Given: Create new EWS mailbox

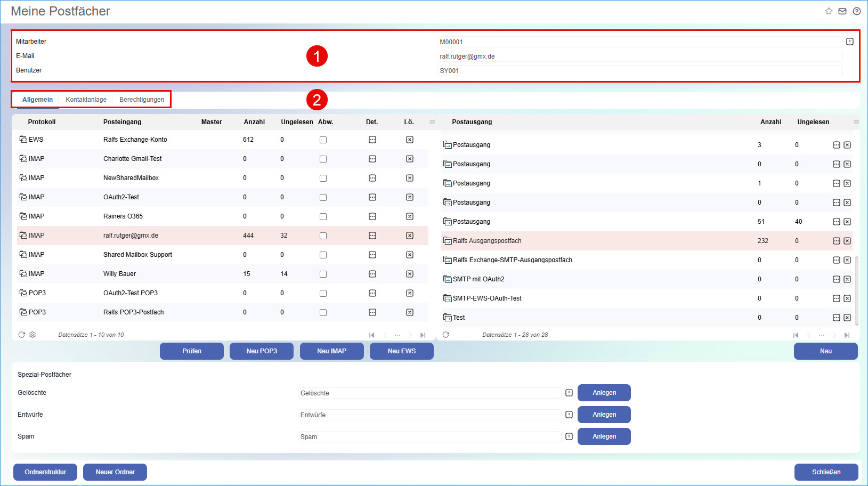Looking at the screenshot, I should [402, 351].
